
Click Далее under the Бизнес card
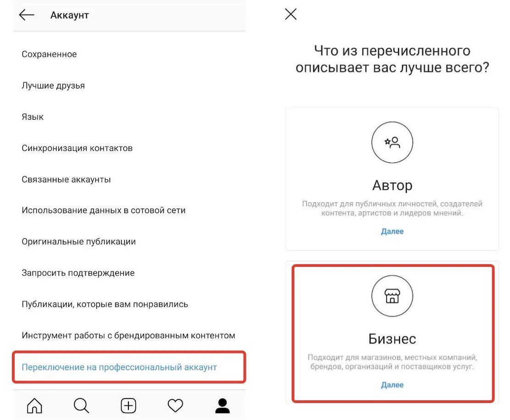pos(392,385)
